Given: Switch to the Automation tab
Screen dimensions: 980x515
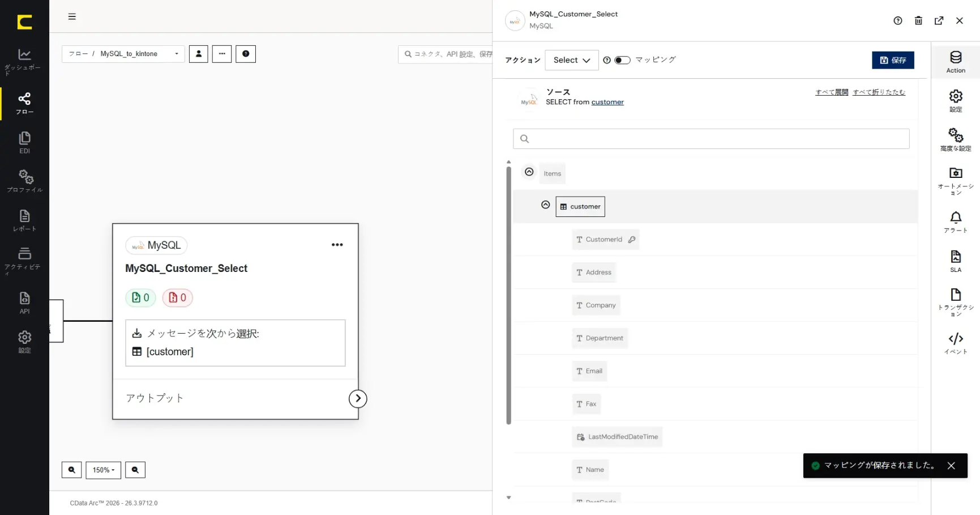Looking at the screenshot, I should tap(956, 181).
